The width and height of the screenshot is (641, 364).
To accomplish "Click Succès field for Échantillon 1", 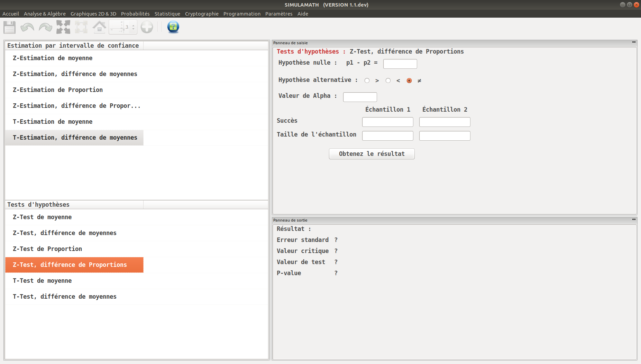I will (x=387, y=122).
